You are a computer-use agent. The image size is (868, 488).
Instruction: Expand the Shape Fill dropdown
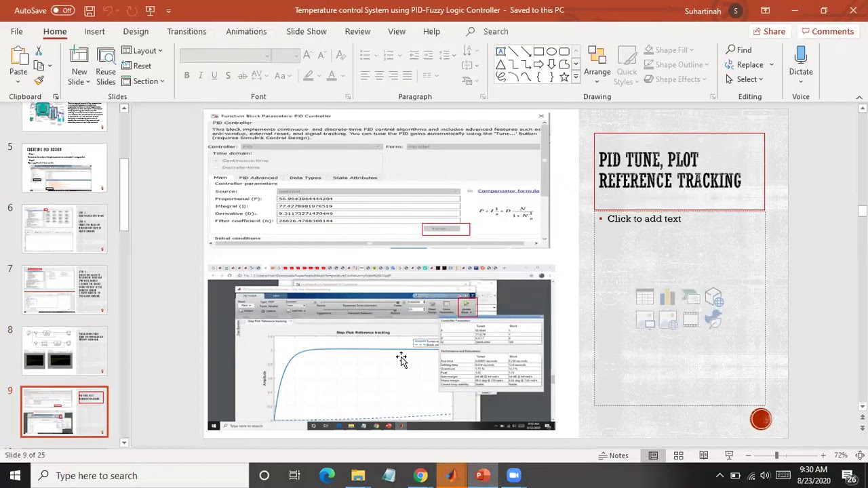point(669,50)
